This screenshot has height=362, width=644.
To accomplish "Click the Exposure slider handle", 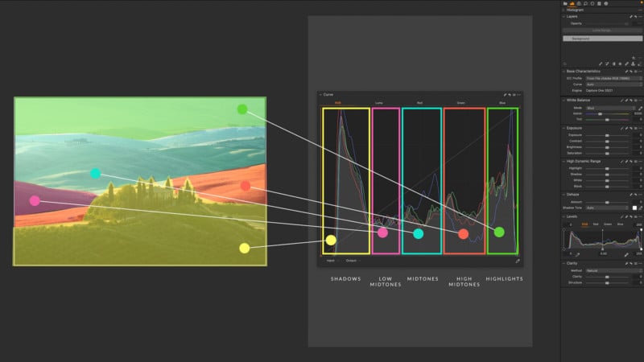I will click(607, 134).
